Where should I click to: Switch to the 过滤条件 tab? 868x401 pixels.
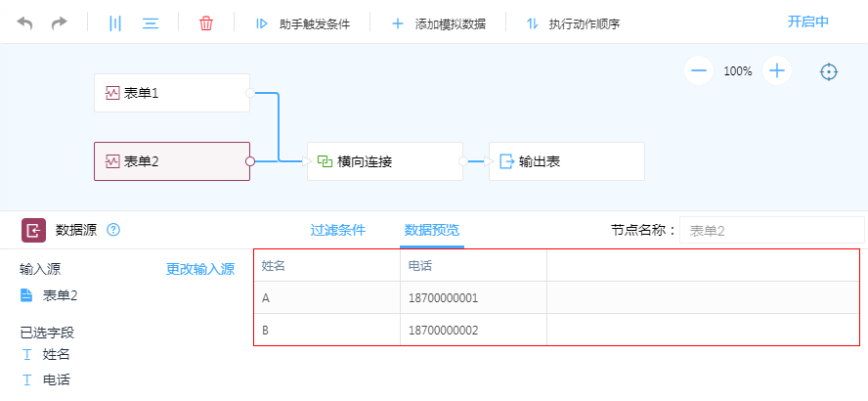click(338, 231)
